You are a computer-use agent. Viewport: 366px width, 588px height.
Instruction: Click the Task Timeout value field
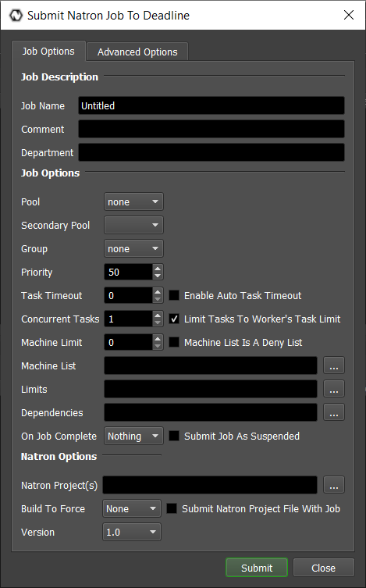point(129,295)
